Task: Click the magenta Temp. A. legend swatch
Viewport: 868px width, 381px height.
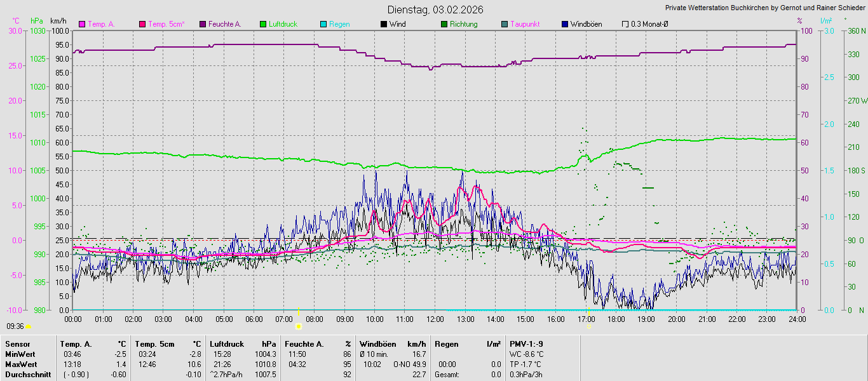Action: point(82,24)
